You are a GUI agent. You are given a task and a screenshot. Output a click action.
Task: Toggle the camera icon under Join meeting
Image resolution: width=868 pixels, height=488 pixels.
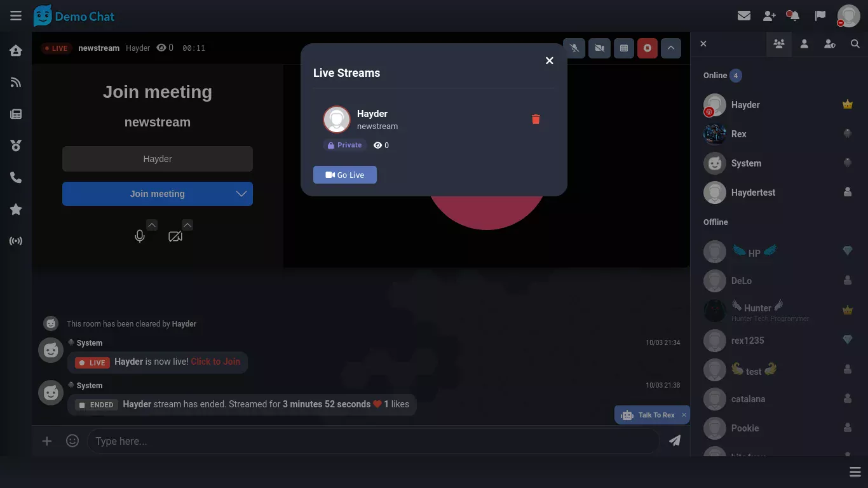[175, 237]
